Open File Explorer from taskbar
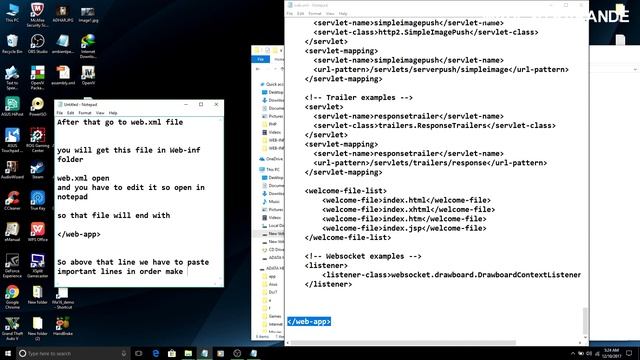The image size is (640, 360). pyautogui.click(x=188, y=353)
